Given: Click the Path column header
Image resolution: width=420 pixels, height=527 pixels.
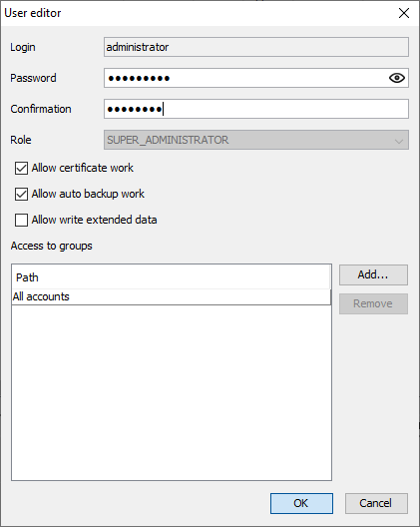Looking at the screenshot, I should pos(171,277).
